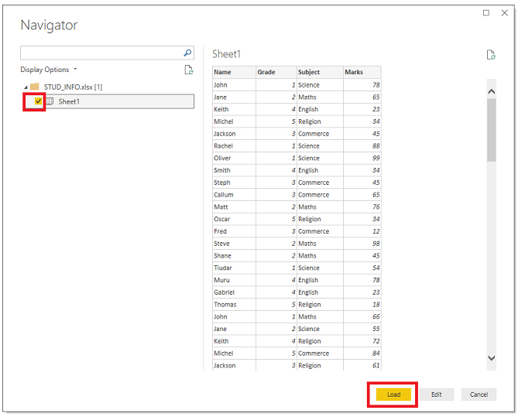Maximize the Navigator dialog window

486,12
